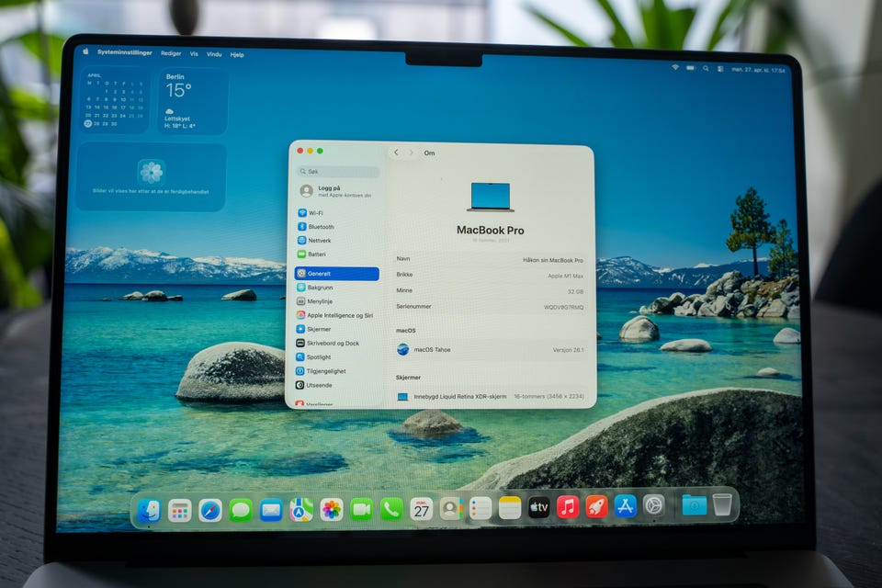Screen dimensions: 882x588
Task: Select Bluetooth in the settings sidebar
Action: pos(336,227)
